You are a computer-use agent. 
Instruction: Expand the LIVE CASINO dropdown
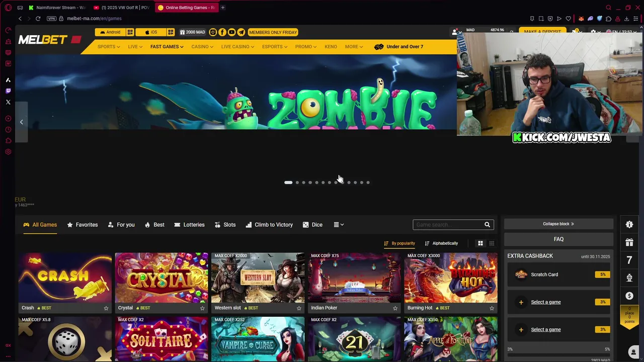(x=237, y=47)
